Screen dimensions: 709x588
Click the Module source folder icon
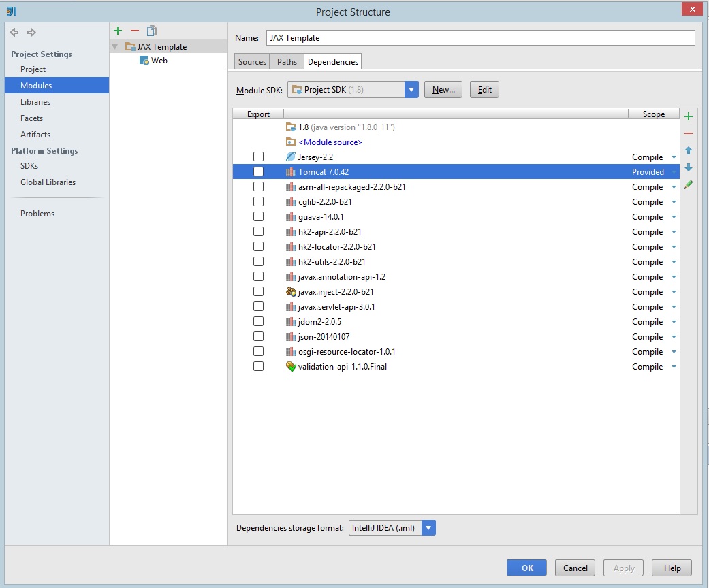pos(291,142)
